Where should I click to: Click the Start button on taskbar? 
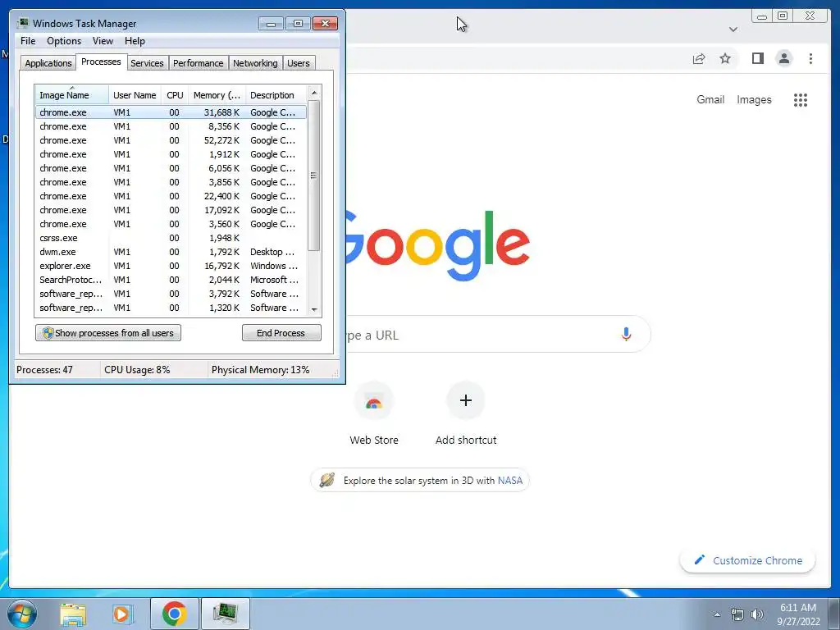(22, 614)
